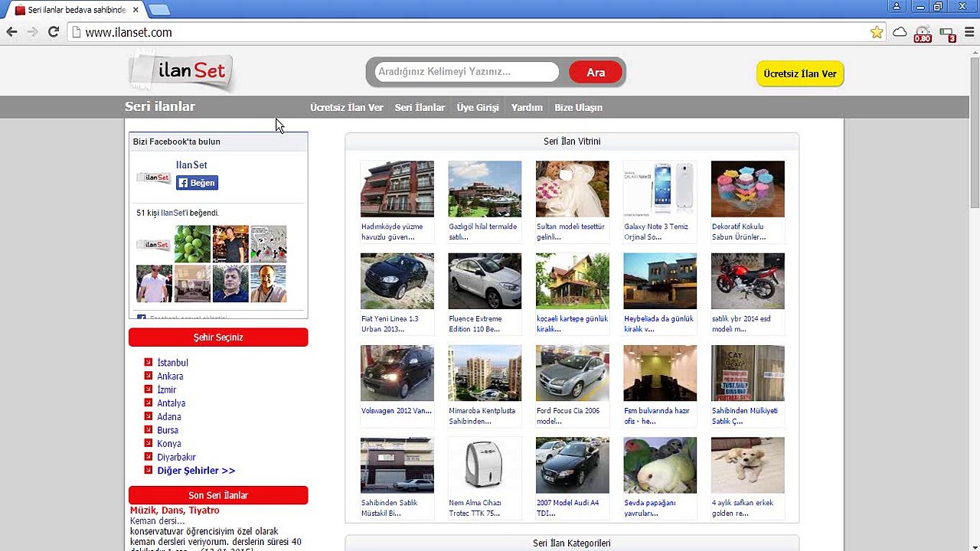Bookmark this page with the star icon
This screenshot has width=980, height=551.
click(x=877, y=32)
